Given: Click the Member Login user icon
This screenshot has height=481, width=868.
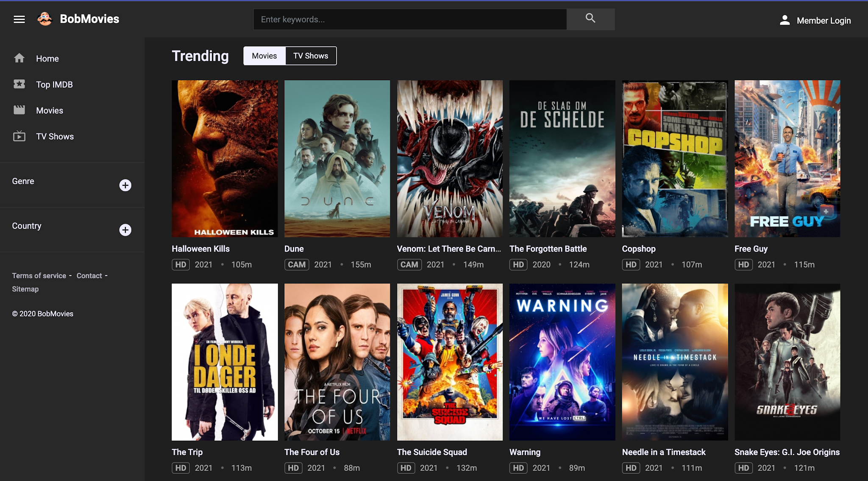Looking at the screenshot, I should (785, 20).
